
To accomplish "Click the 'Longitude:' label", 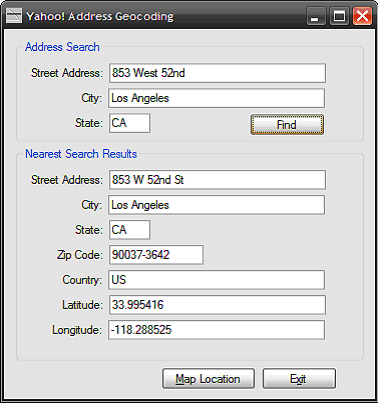I will pos(77,330).
